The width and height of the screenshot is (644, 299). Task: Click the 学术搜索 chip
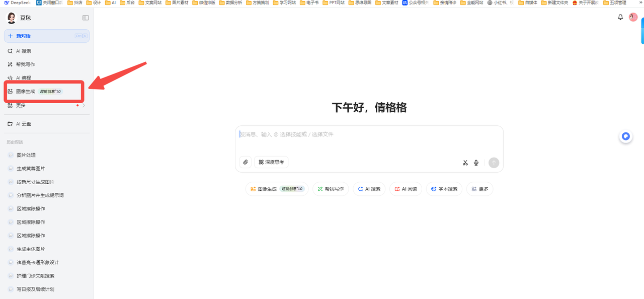click(444, 189)
